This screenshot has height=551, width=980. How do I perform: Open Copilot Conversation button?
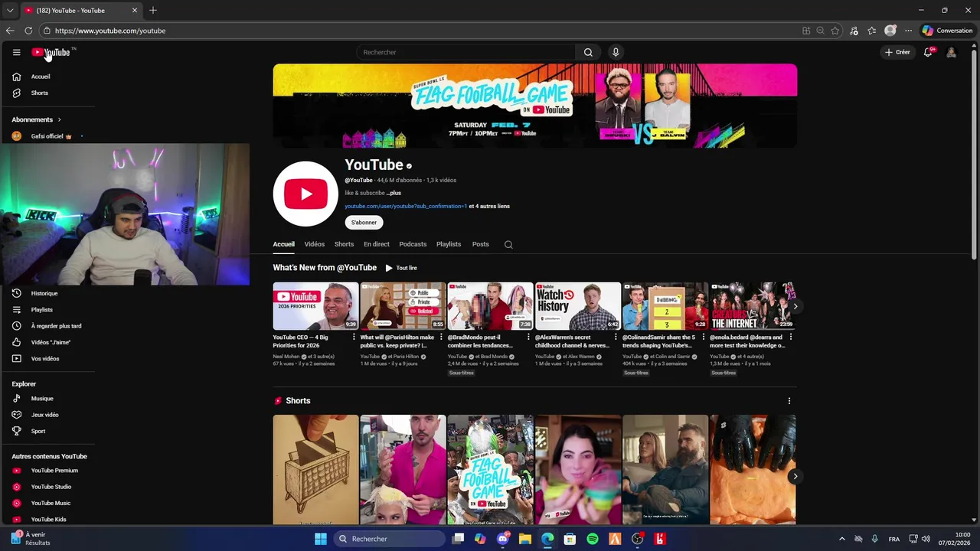[x=948, y=31]
